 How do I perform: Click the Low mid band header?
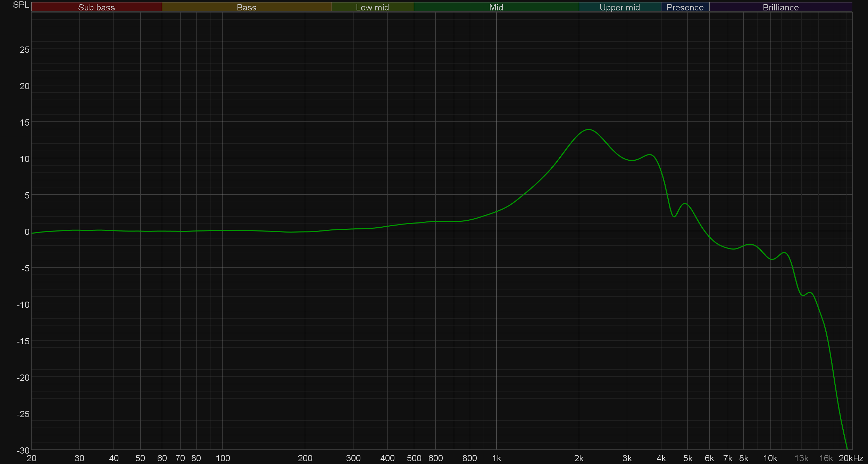click(372, 7)
